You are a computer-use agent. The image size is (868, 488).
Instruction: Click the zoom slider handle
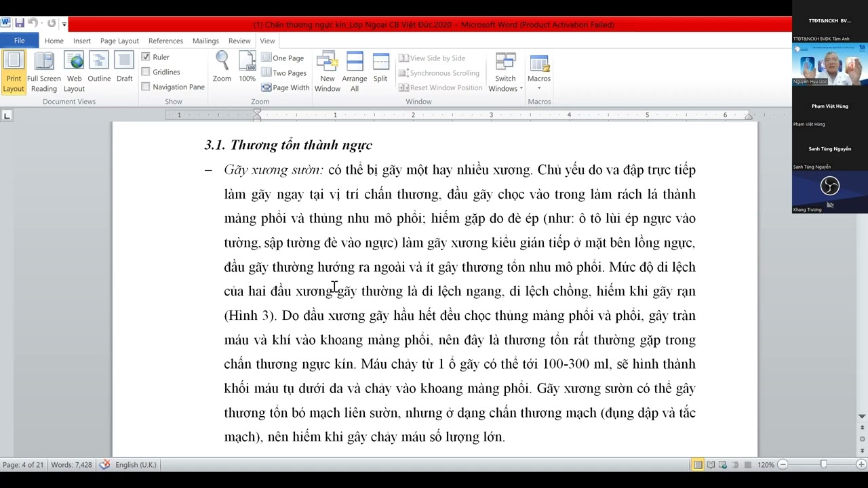click(824, 465)
